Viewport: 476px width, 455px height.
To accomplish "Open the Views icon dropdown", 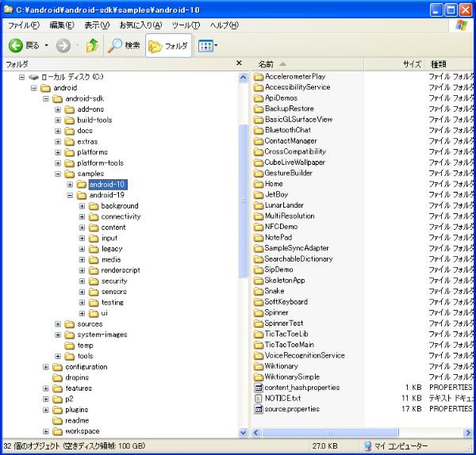I will [208, 46].
